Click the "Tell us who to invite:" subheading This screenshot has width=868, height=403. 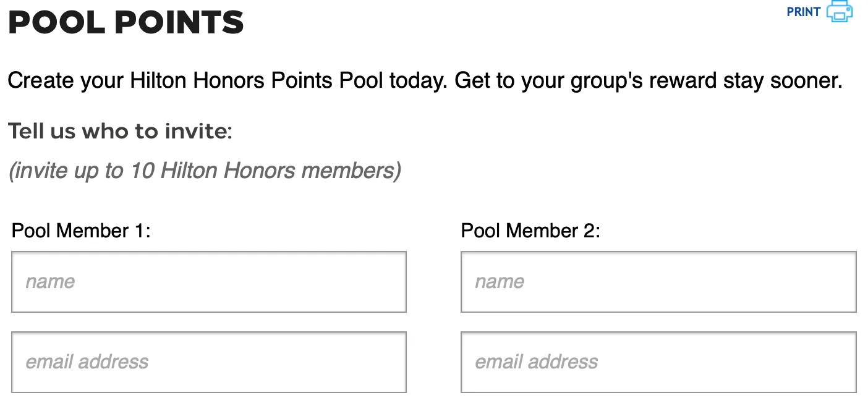point(120,132)
